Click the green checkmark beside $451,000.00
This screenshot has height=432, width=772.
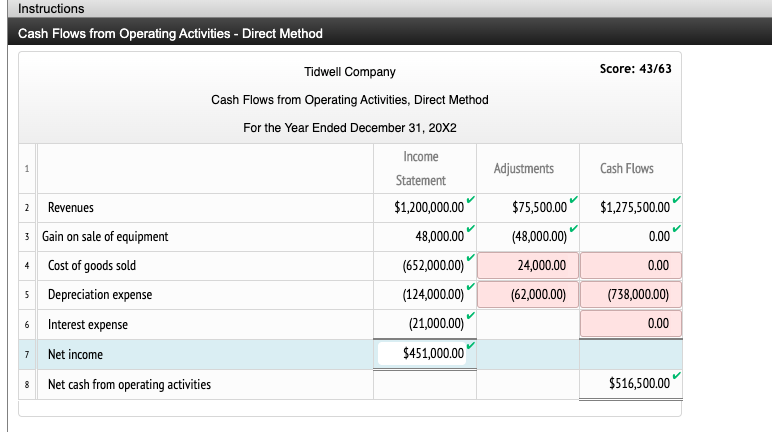point(471,345)
